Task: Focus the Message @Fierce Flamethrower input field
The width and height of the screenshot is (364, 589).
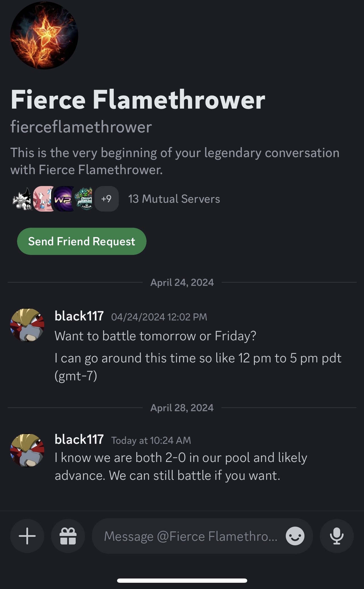Action: click(191, 536)
